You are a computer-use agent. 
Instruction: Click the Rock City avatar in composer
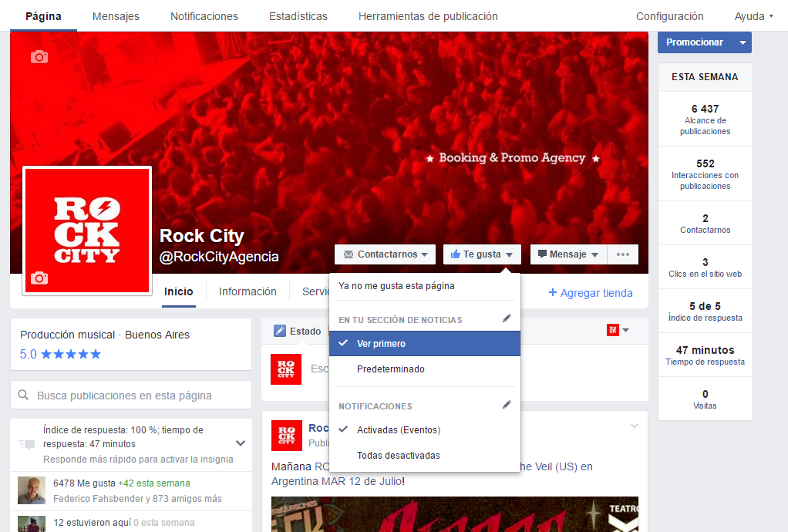pyautogui.click(x=286, y=369)
